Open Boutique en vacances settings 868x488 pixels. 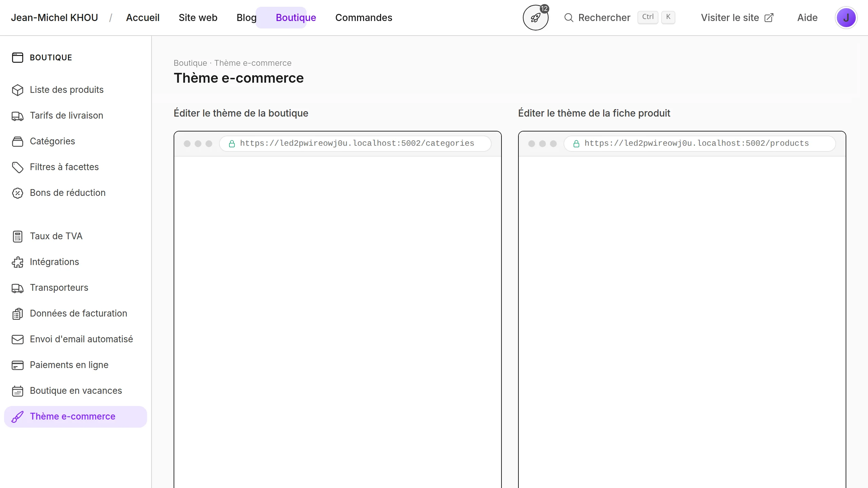(76, 391)
